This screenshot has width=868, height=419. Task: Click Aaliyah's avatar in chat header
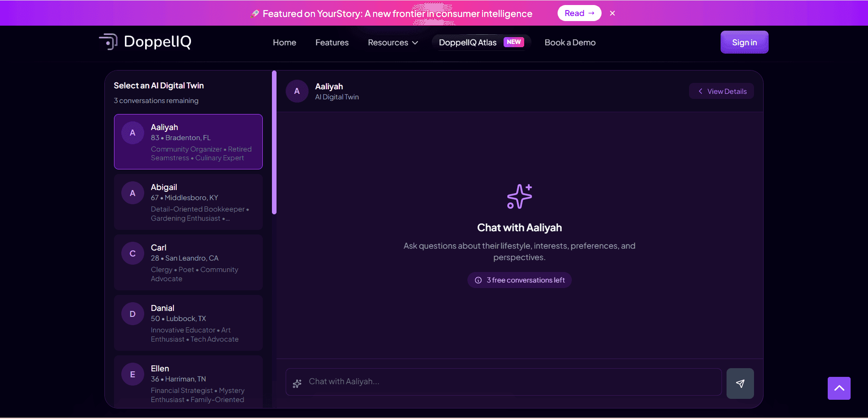coord(297,91)
